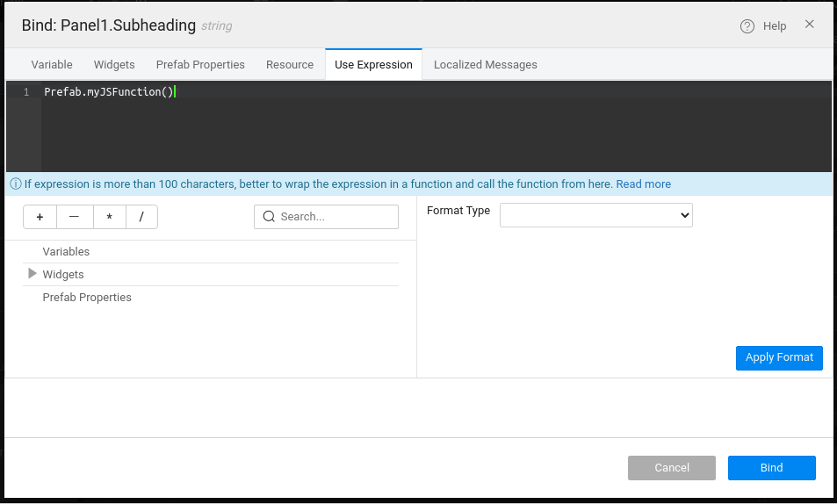Open the Localized Messages tab
Screen dimensions: 837x504
coord(485,65)
